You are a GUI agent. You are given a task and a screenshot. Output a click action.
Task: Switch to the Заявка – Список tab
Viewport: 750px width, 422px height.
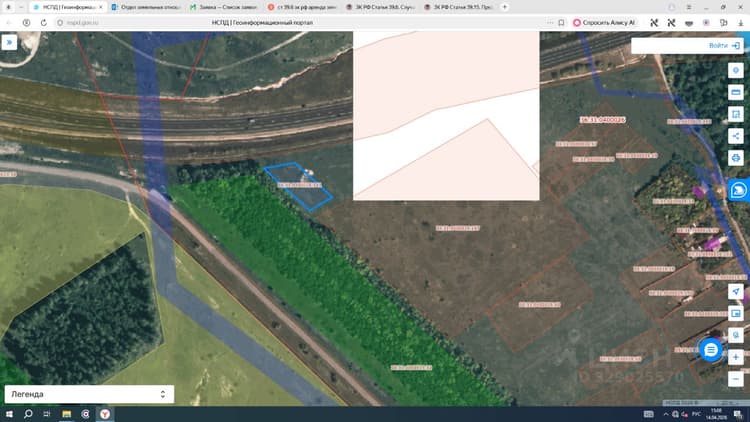(x=224, y=7)
